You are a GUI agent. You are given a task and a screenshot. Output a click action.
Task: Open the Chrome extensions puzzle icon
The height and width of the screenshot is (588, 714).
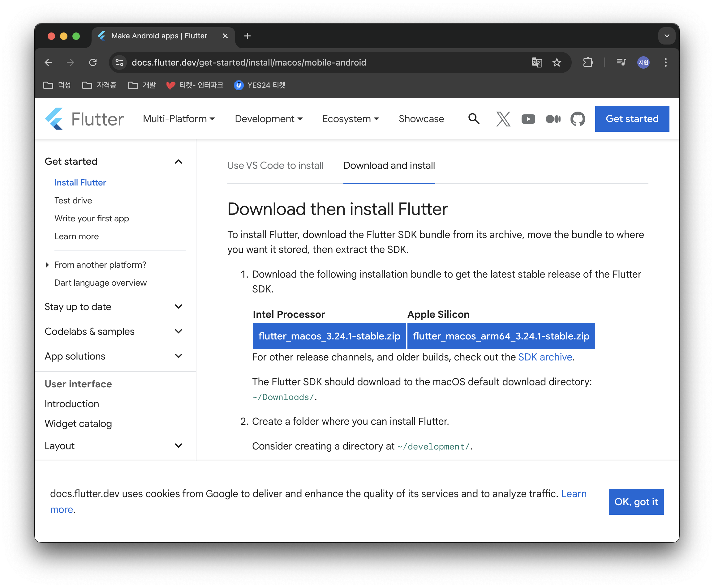click(x=588, y=62)
